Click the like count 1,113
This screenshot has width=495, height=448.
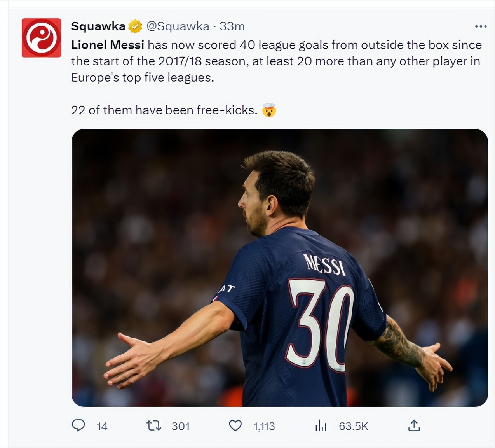(264, 426)
